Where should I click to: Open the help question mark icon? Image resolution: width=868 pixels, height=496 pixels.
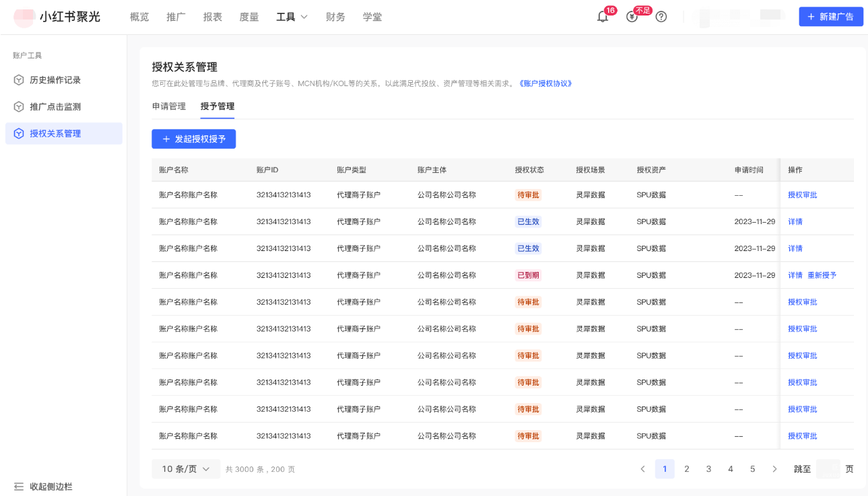coord(661,17)
